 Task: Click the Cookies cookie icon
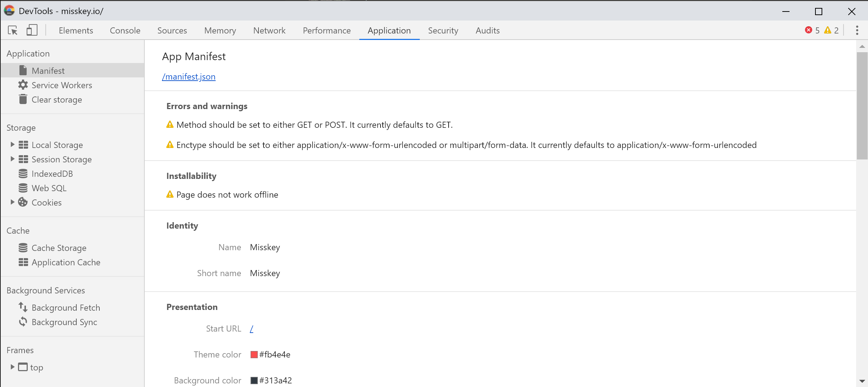[23, 202]
